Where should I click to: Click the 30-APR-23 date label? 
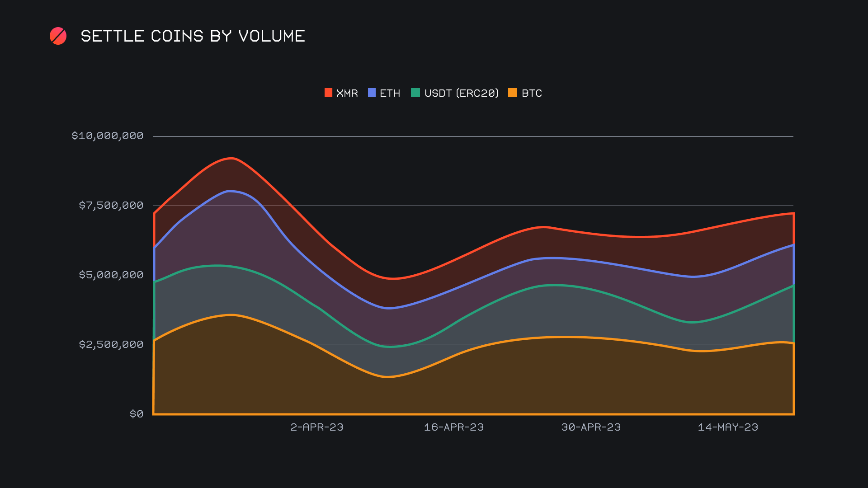[x=591, y=427]
